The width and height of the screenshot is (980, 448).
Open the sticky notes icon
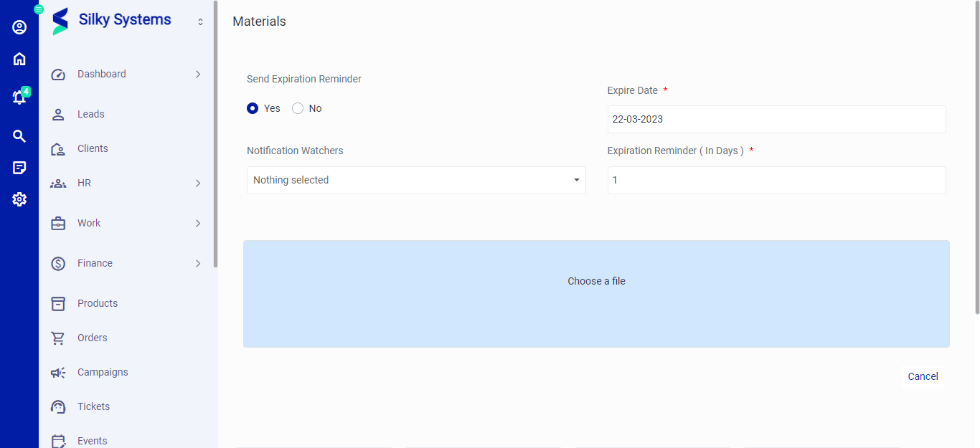[19, 168]
